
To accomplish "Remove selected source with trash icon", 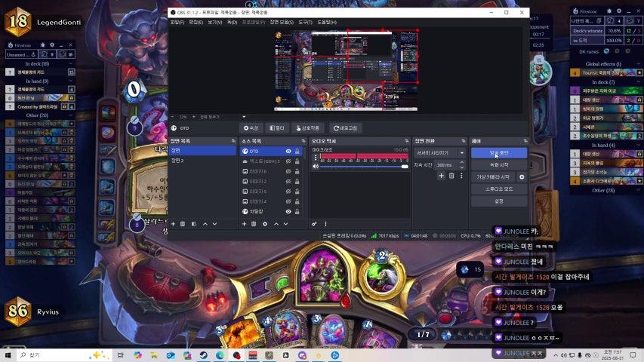I will pyautogui.click(x=254, y=224).
